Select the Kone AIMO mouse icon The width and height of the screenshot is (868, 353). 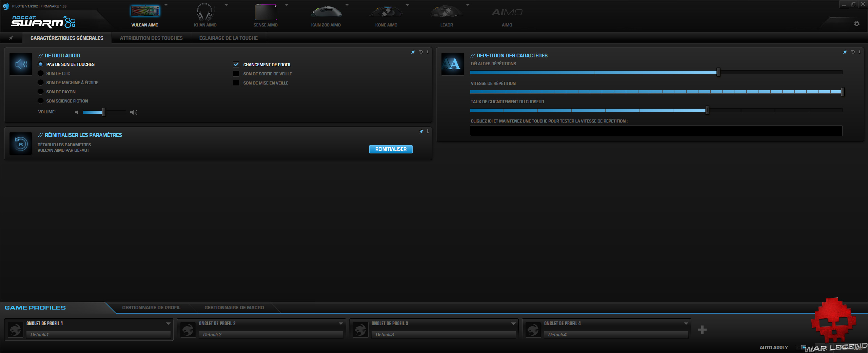click(x=386, y=12)
